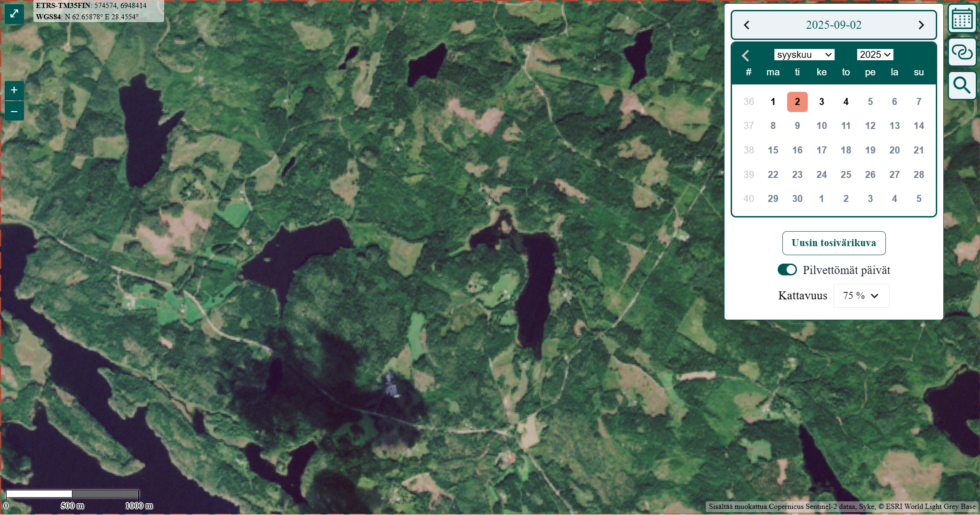980x515 pixels.
Task: Expand Kattavuus 75 % dropdown
Action: [861, 296]
